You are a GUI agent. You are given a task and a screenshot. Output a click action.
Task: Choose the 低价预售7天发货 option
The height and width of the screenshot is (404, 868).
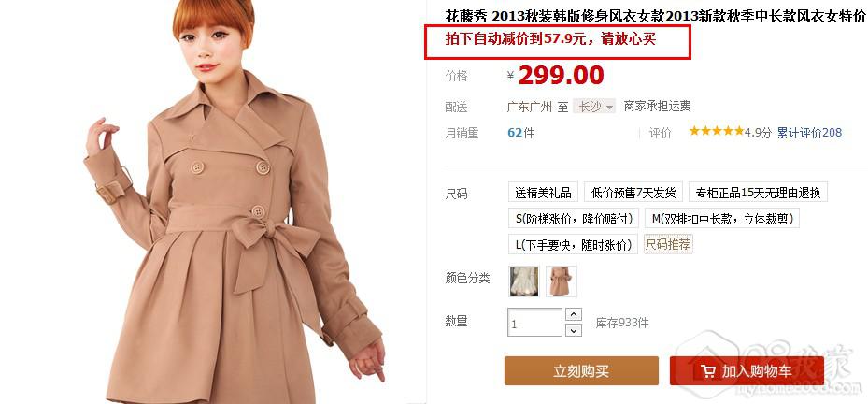tap(633, 193)
